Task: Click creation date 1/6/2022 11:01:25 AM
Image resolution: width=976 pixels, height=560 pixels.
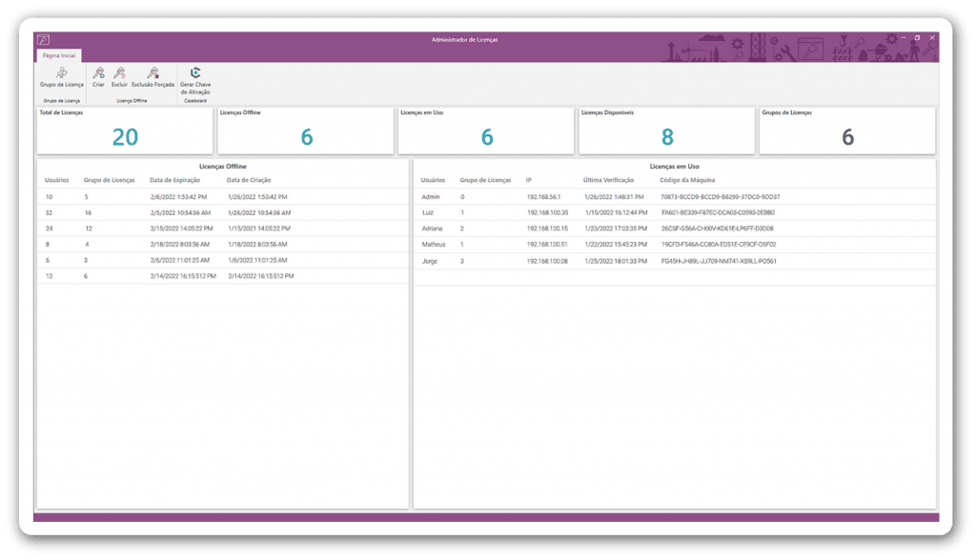Action: 257,260
